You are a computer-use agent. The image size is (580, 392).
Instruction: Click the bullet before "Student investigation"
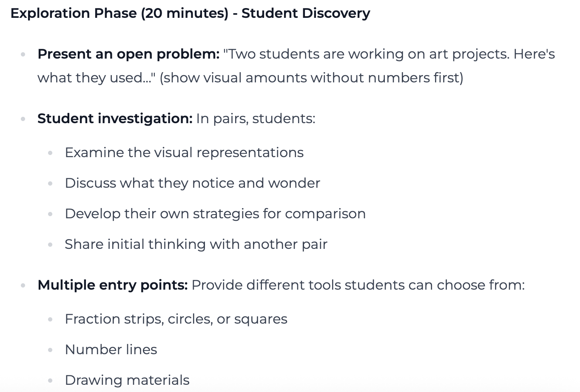click(23, 118)
